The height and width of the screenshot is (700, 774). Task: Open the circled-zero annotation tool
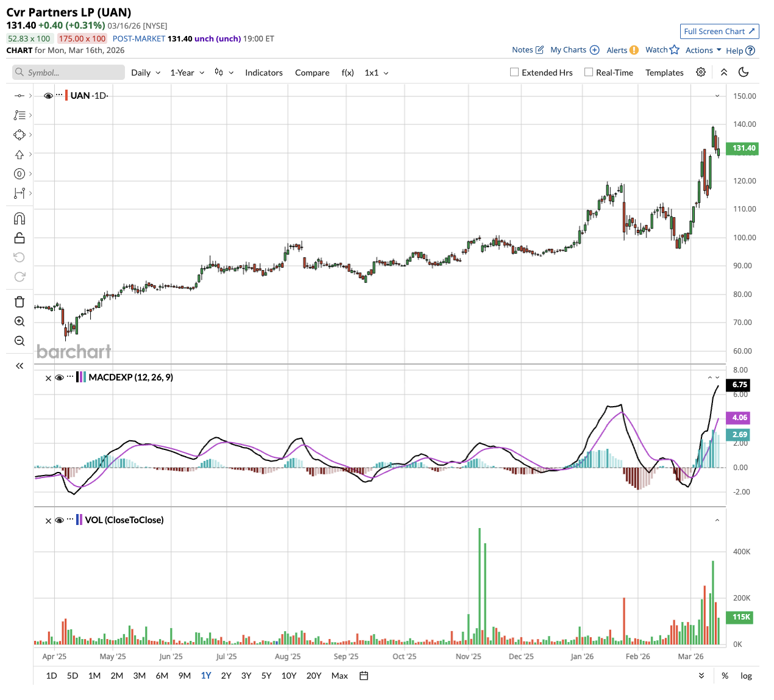(x=20, y=174)
